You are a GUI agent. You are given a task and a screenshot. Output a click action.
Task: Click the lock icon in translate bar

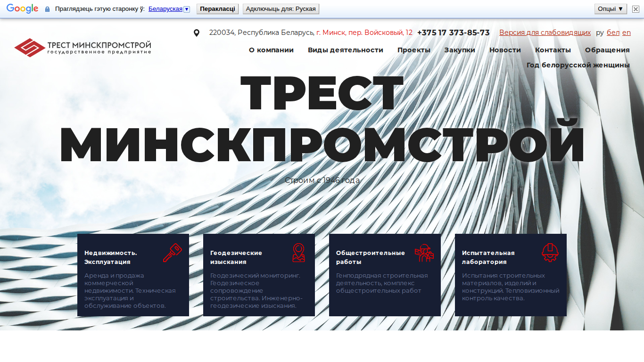[47, 9]
